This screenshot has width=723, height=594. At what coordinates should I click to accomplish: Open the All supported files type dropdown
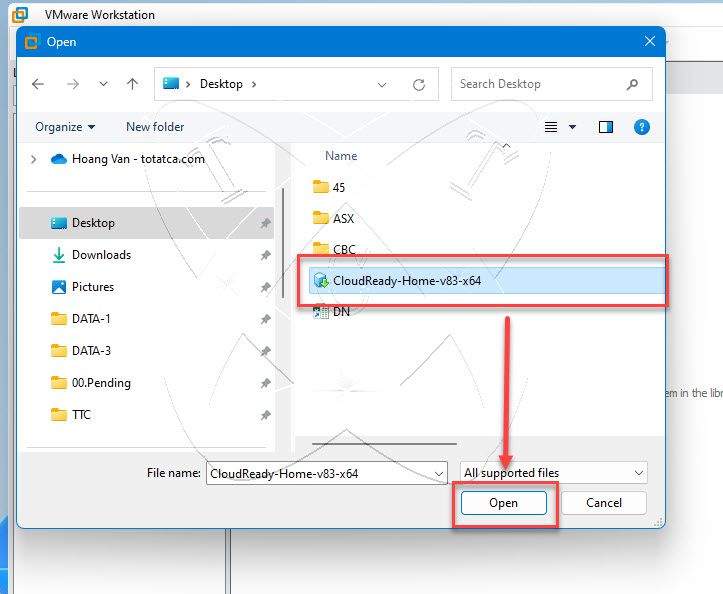[553, 473]
